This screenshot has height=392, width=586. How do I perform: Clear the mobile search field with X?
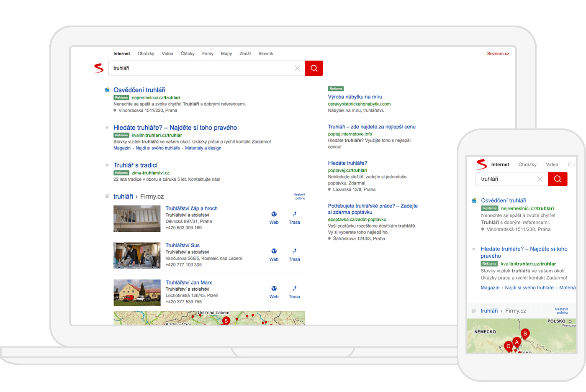(540, 179)
